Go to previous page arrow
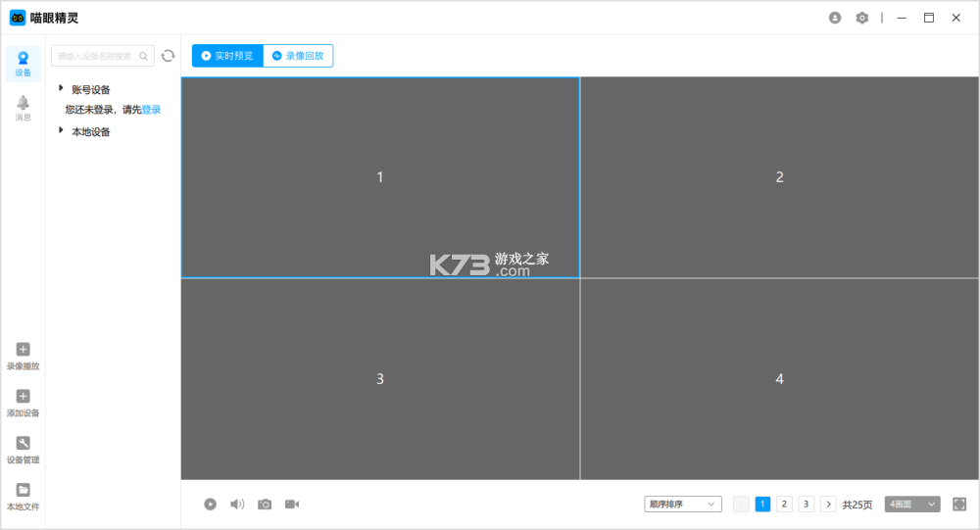Screen dimensions: 980x530 click(741, 504)
